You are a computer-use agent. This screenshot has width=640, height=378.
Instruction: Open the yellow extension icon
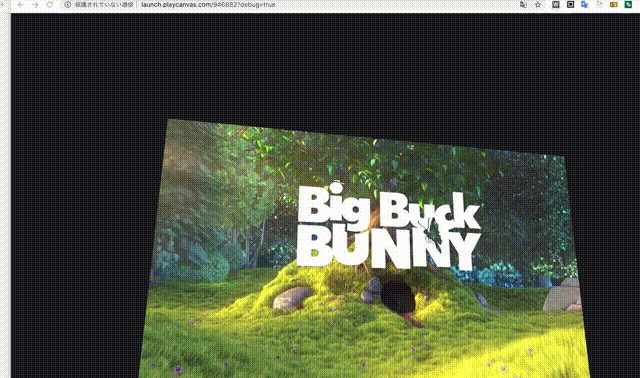coord(613,5)
